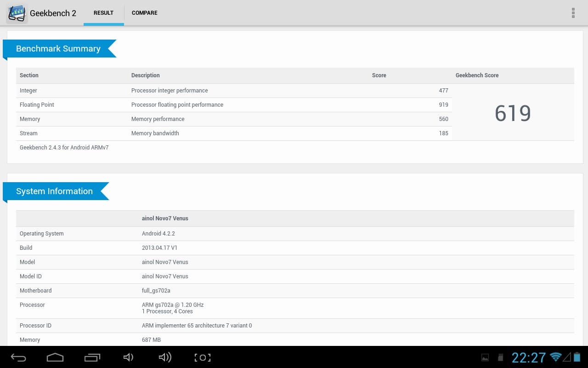The height and width of the screenshot is (368, 588).
Task: Tap 'Memory performance' description
Action: pos(158,119)
